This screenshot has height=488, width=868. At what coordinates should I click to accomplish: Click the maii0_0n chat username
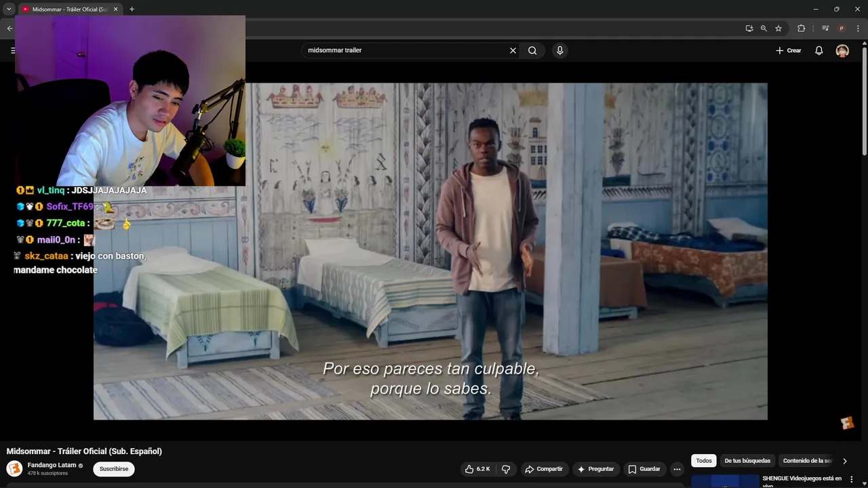56,240
